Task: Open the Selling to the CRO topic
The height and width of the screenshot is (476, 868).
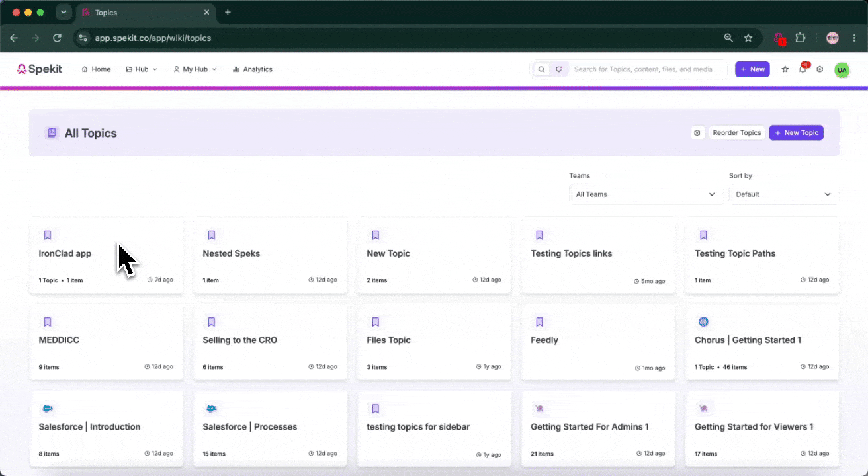Action: [x=270, y=342]
